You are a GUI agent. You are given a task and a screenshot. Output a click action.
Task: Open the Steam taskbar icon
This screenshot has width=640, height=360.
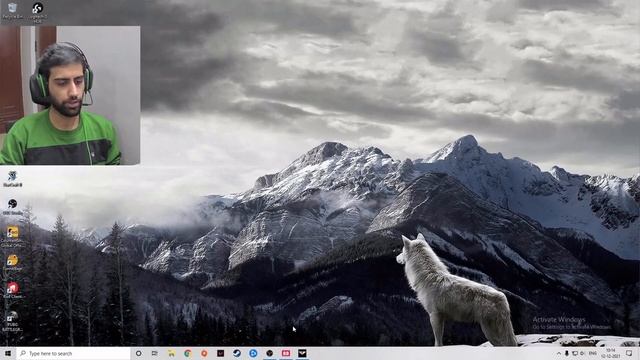coord(237,353)
